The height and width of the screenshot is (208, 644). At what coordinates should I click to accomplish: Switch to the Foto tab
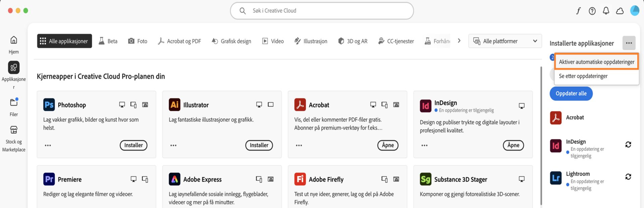click(138, 41)
